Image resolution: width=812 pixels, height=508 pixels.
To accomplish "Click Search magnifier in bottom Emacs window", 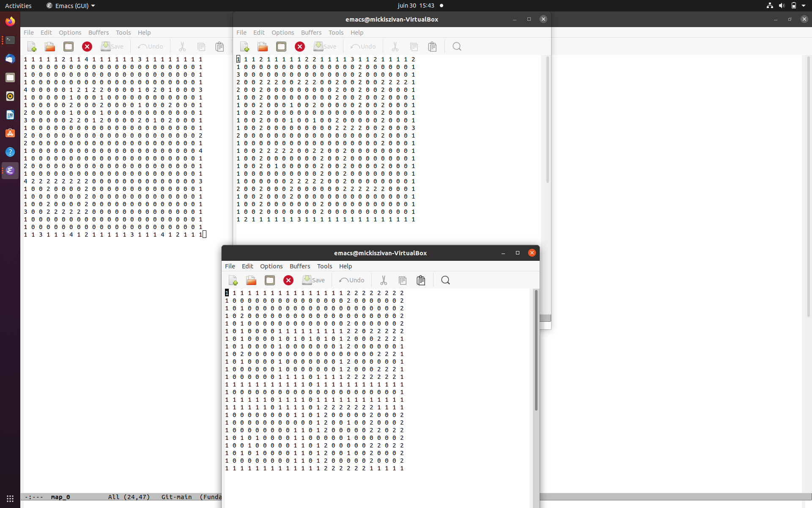I will pos(445,280).
